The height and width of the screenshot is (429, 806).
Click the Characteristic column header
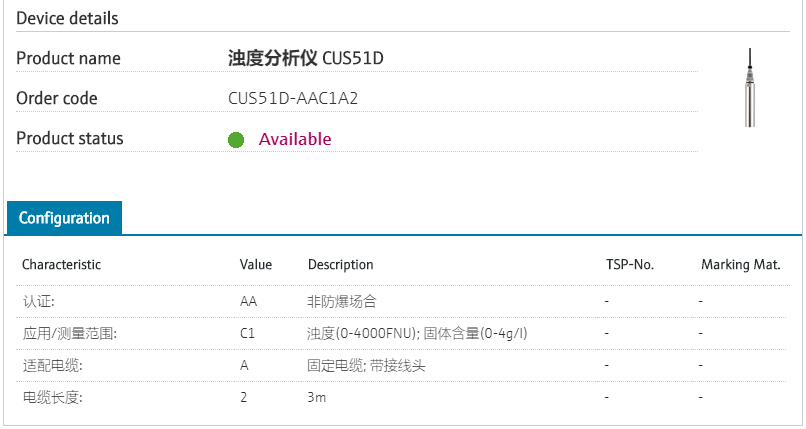[x=62, y=265]
